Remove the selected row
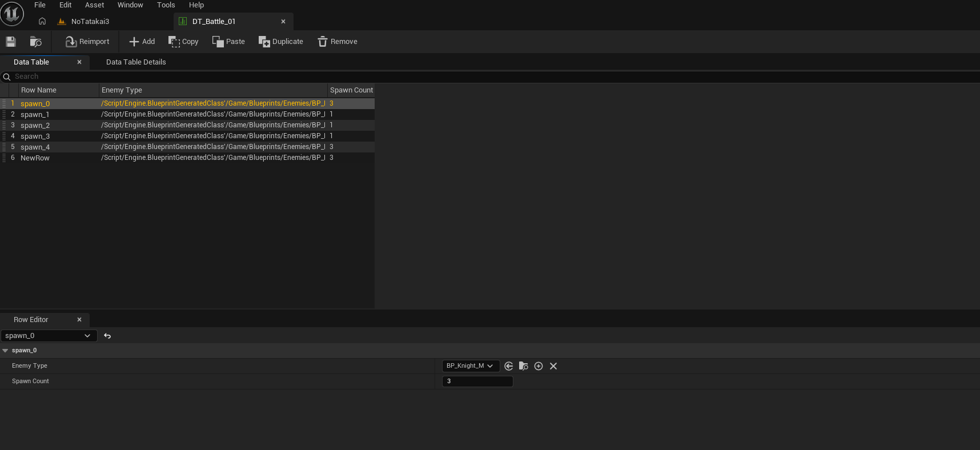The width and height of the screenshot is (980, 450). click(338, 42)
